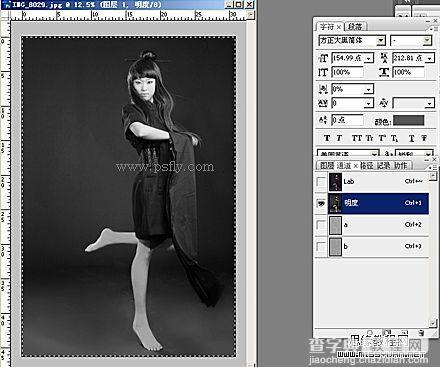Click the Channels panel scroll up arrow
Screen dimensions: 440x367
click(x=433, y=176)
